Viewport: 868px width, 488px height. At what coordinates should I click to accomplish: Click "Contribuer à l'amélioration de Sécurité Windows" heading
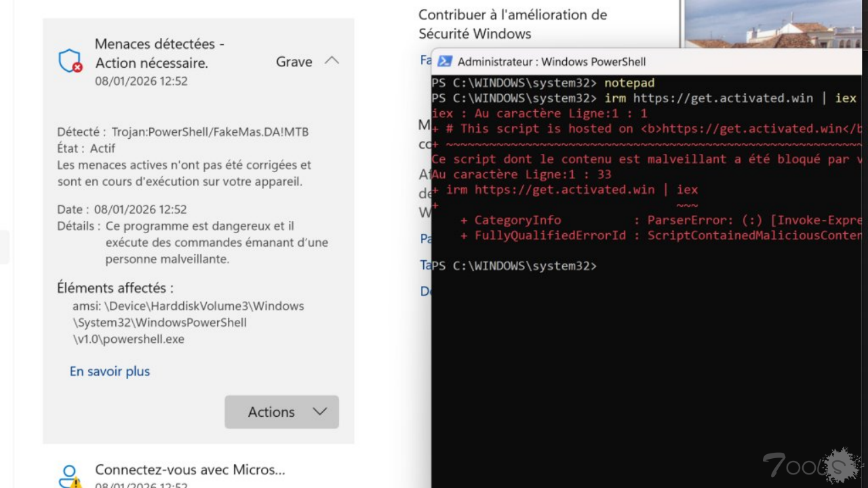(x=512, y=24)
